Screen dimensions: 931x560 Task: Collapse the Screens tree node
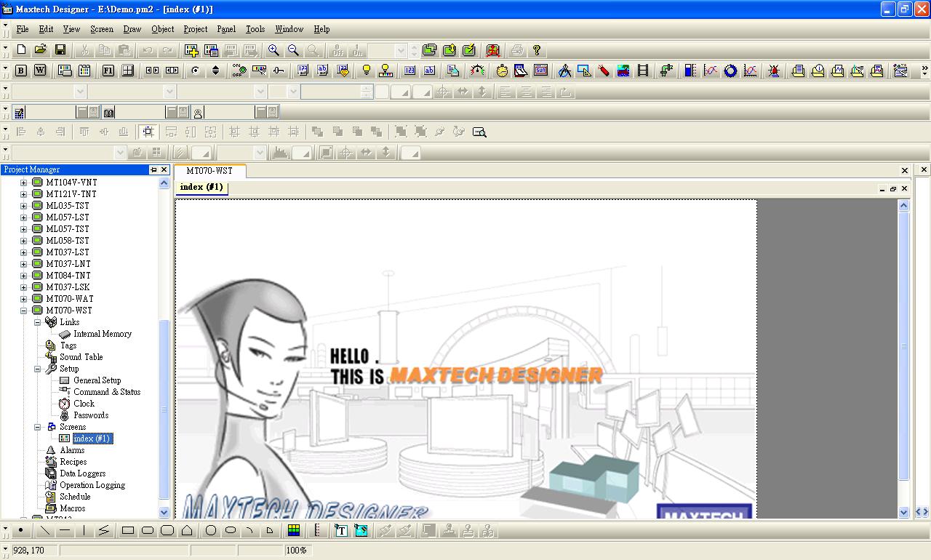pos(37,427)
